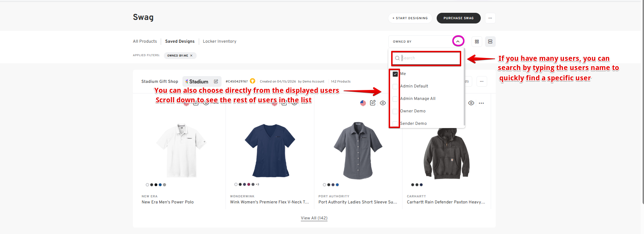The height and width of the screenshot is (234, 644).
Task: Switch to Locker Inventory tab
Action: pyautogui.click(x=219, y=41)
